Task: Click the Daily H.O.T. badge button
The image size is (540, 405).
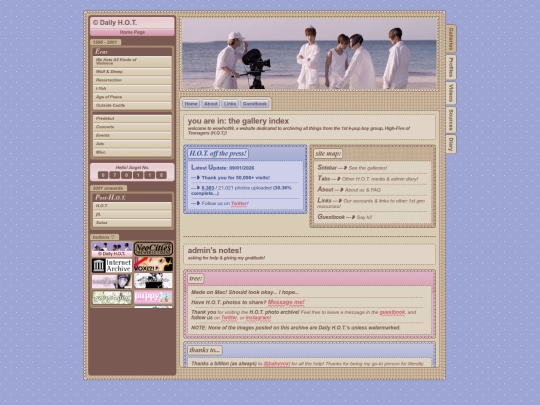Action: 112,249
